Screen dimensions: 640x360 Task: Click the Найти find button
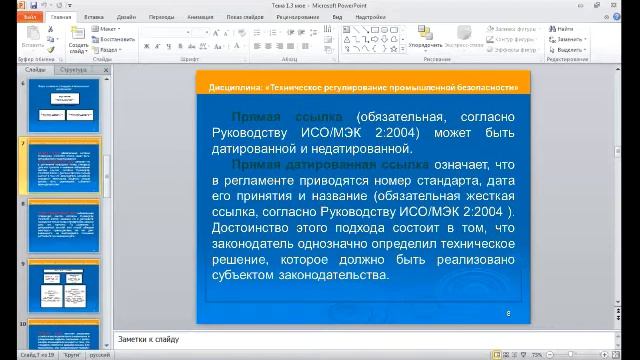click(x=561, y=29)
